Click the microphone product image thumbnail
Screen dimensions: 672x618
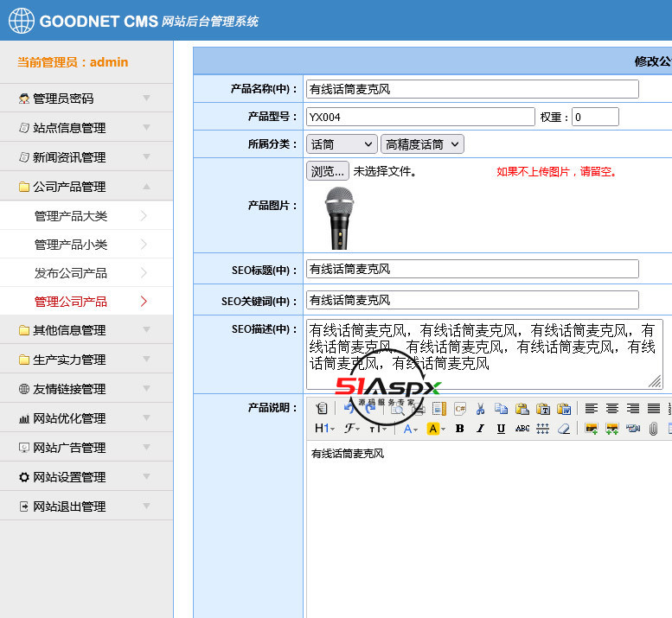pos(339,218)
